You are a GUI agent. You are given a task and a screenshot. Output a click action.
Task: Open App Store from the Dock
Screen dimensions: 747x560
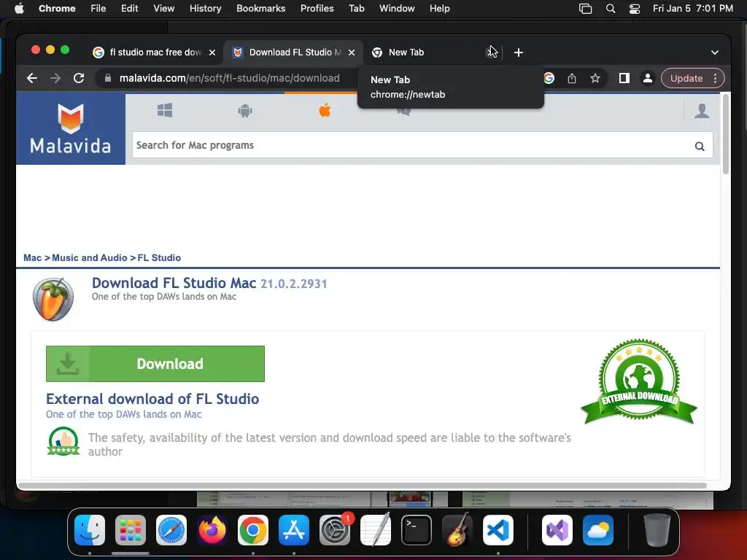tap(294, 530)
